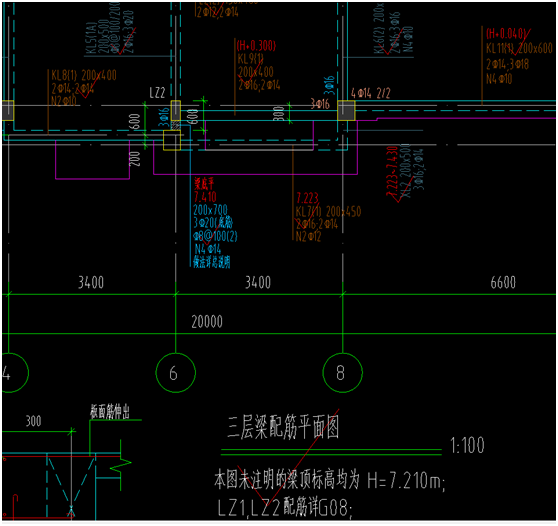558x526 pixels.
Task: Click the N2Φ12 annotation under KL7
Action: point(309,236)
